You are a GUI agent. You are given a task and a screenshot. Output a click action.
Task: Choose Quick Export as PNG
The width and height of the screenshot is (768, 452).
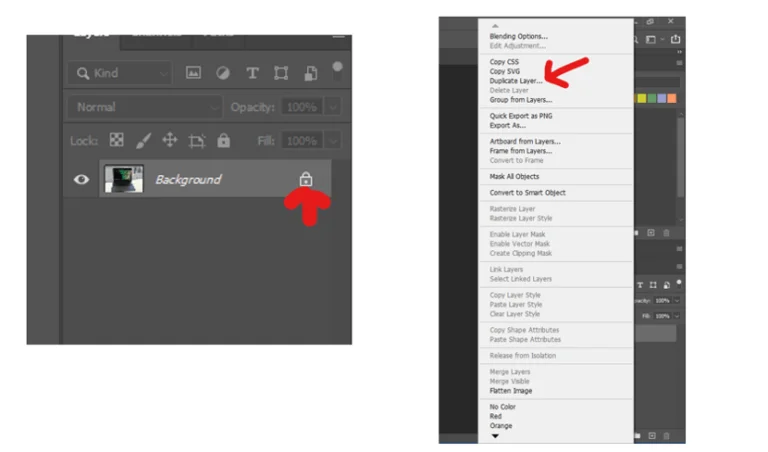(x=521, y=116)
